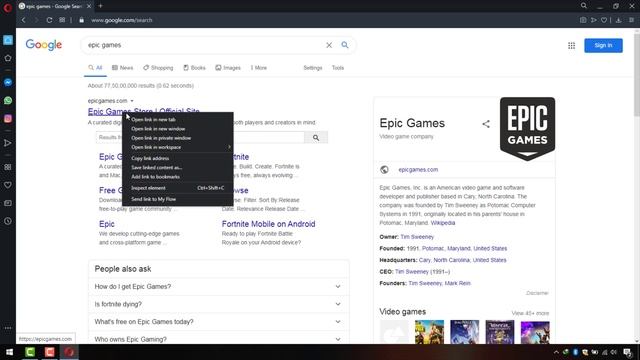Open Google search Settings

pyautogui.click(x=313, y=68)
